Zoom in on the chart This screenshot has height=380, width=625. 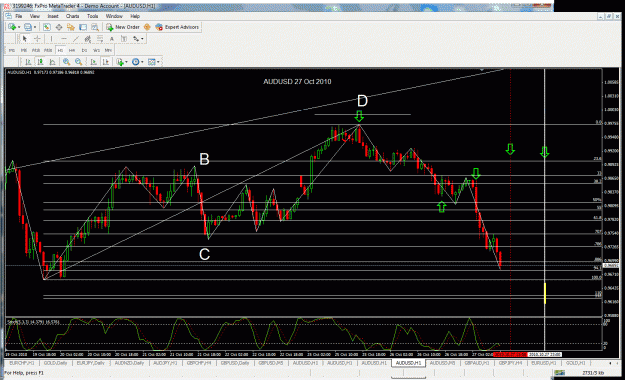point(66,62)
